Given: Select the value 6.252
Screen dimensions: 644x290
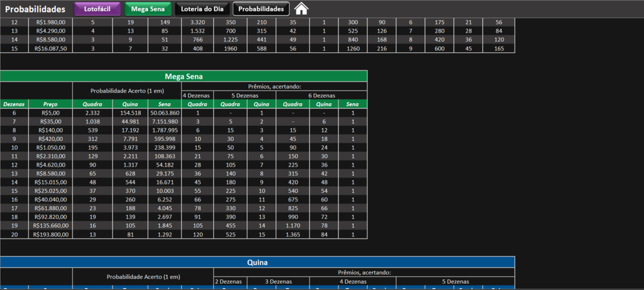Looking at the screenshot, I should click(165, 199).
